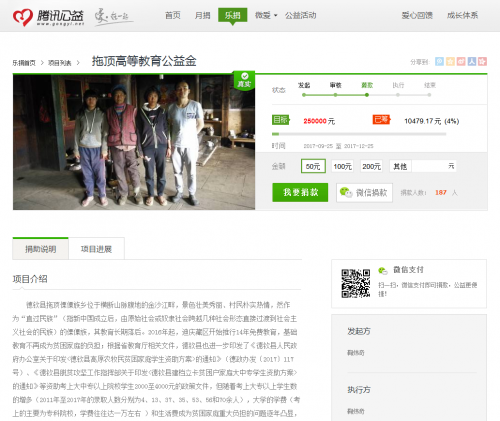Click the project family photo
Screen dimensions: 500x421
tap(134, 142)
